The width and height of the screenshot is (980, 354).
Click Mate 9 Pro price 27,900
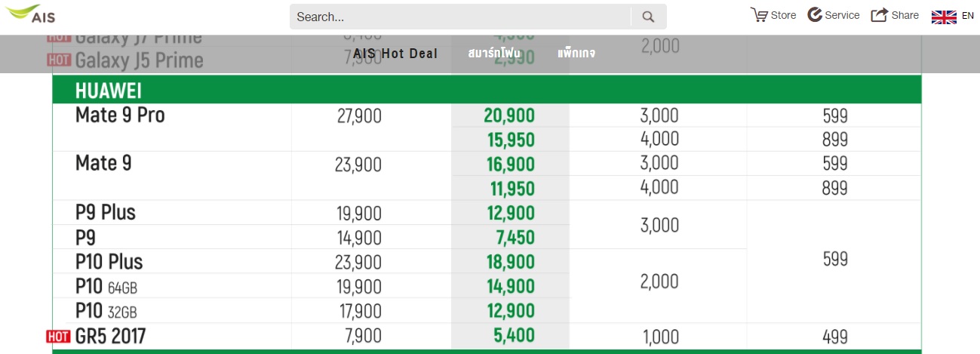point(358,116)
